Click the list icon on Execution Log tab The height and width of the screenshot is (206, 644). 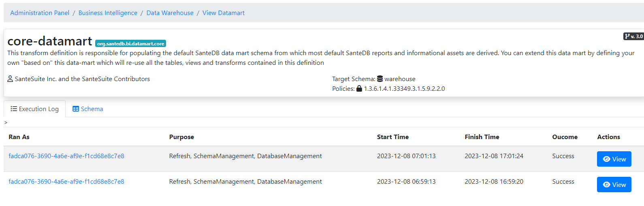[x=14, y=109]
